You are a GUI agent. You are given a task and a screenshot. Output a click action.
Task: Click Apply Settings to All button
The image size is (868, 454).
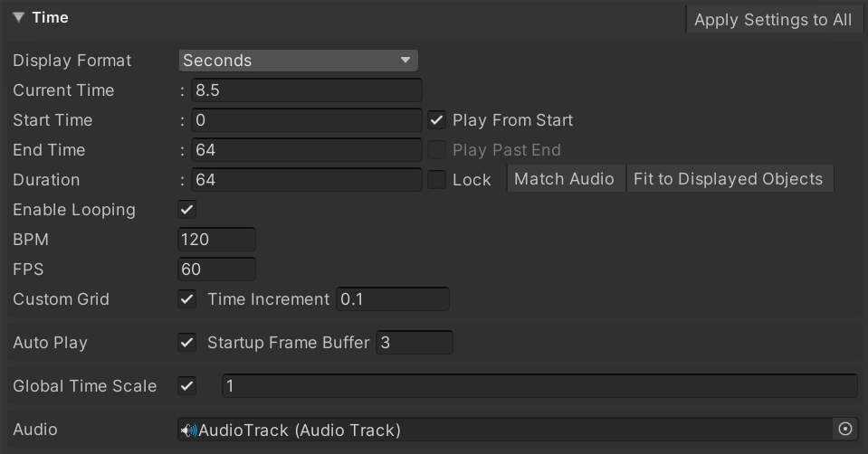pyautogui.click(x=773, y=19)
